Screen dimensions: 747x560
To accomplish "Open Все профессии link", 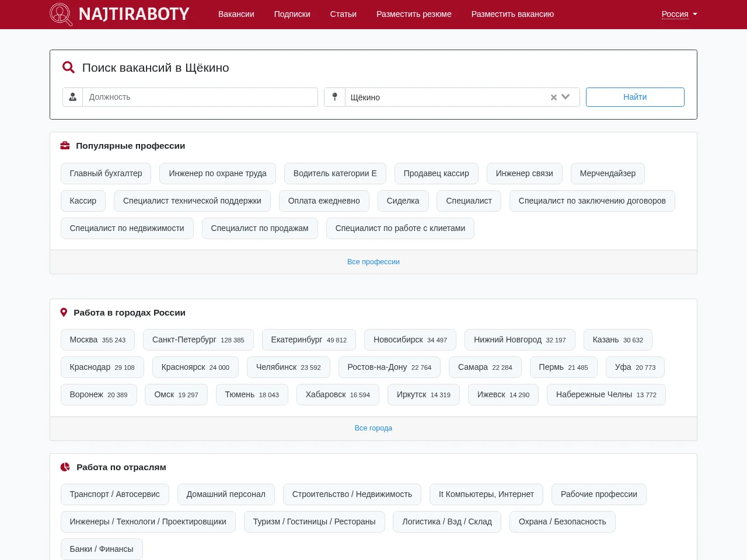I will coord(373,262).
